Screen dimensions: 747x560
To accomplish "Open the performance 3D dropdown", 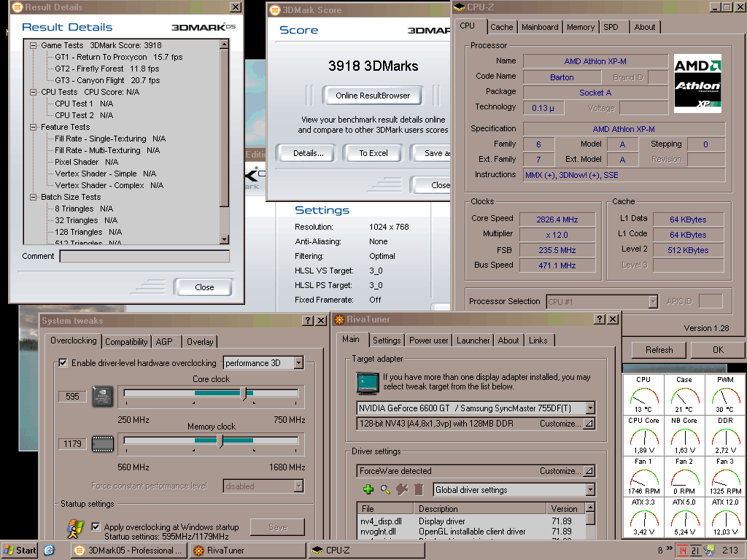I will (298, 362).
